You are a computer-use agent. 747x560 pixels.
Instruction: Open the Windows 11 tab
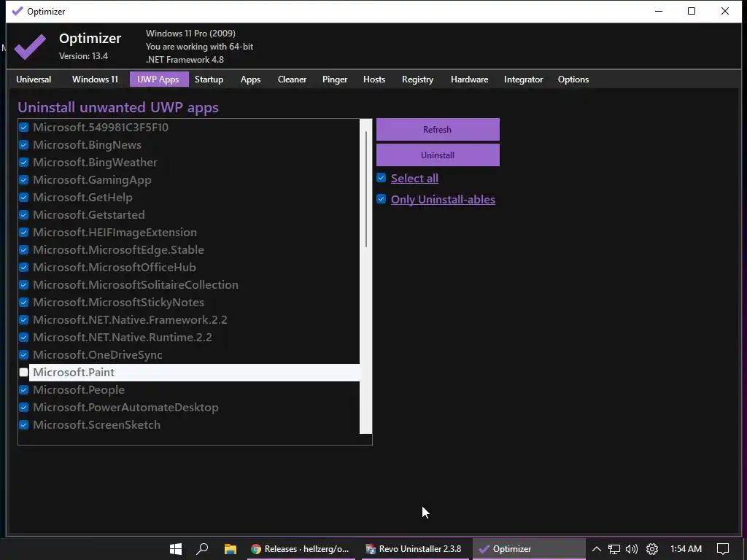coord(95,79)
